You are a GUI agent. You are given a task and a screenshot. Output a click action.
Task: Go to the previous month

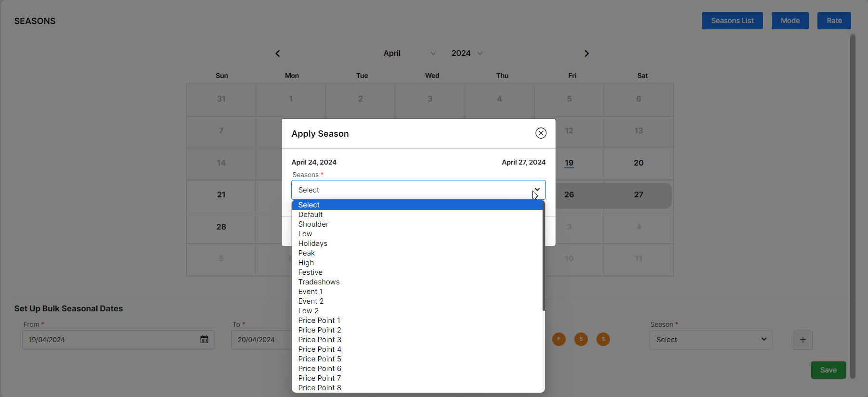pos(278,53)
